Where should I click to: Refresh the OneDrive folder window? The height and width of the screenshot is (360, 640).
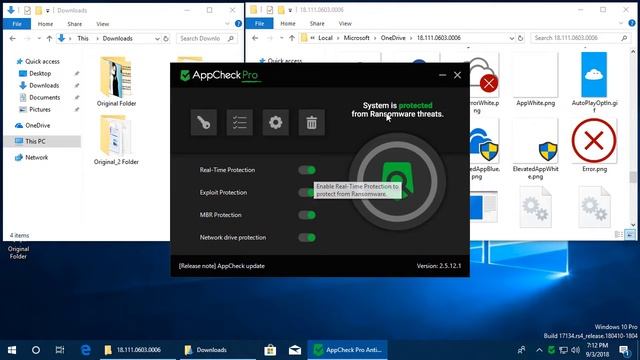click(520, 38)
